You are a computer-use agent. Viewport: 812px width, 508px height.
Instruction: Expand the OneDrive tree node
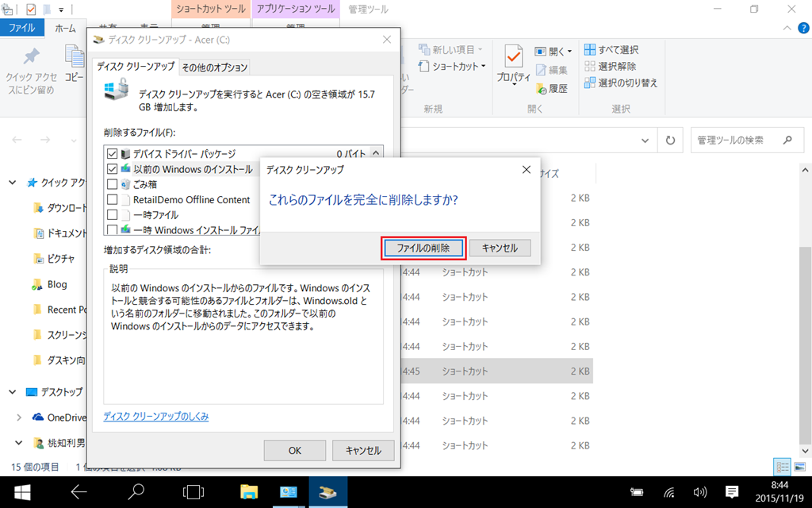[x=19, y=418]
